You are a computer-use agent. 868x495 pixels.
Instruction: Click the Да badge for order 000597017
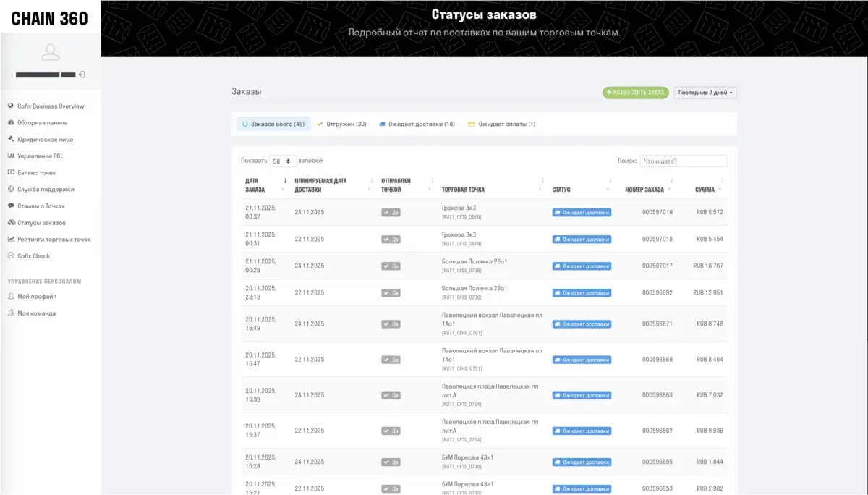tap(391, 266)
